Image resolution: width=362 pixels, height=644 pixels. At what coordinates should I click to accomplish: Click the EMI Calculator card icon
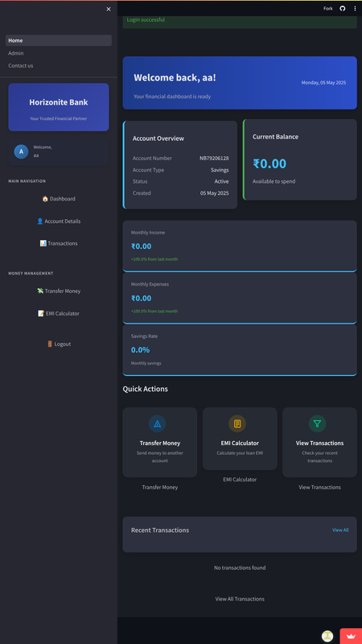(x=237, y=424)
